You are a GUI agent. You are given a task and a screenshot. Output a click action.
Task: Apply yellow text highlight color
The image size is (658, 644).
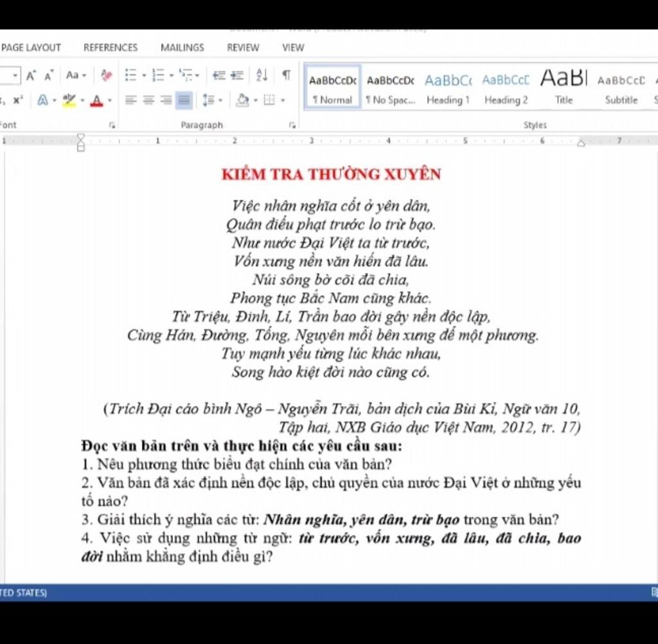[x=69, y=100]
